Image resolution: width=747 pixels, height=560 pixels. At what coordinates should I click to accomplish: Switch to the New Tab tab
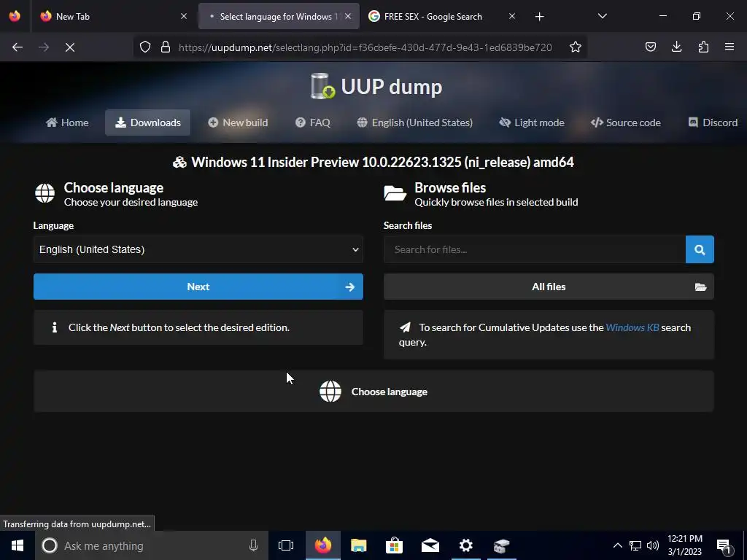(113, 16)
